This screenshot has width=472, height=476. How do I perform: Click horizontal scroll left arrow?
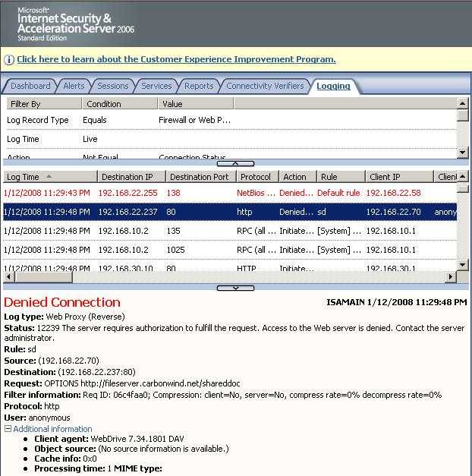[x=9, y=277]
